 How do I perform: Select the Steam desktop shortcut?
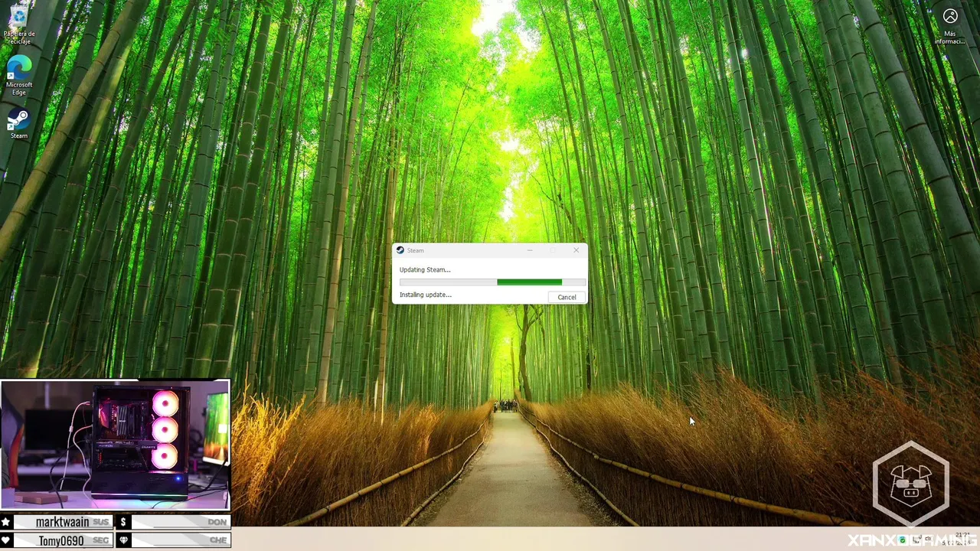tap(18, 124)
